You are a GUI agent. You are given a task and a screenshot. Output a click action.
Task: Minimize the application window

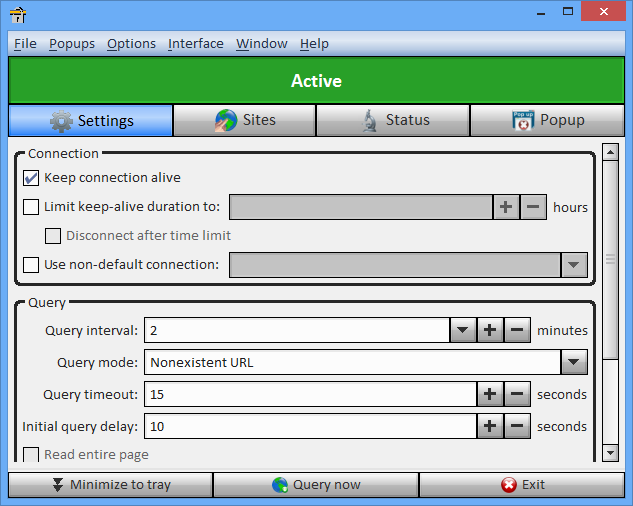click(x=541, y=12)
